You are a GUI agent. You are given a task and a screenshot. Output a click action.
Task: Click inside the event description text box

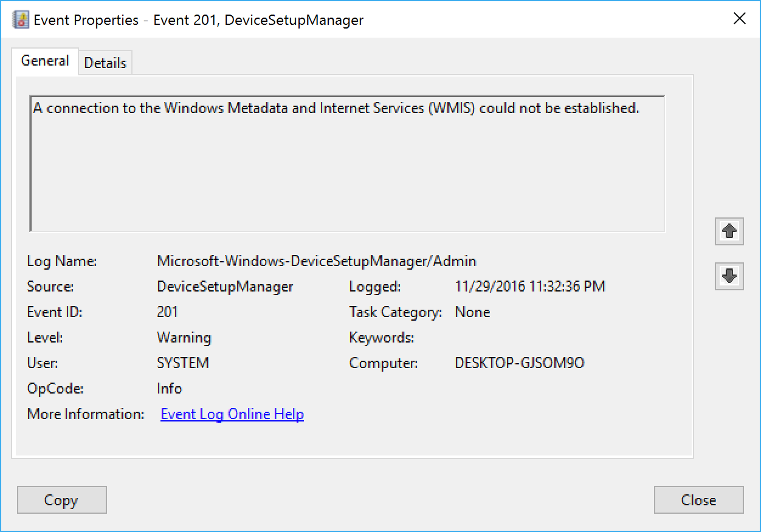[x=347, y=163]
